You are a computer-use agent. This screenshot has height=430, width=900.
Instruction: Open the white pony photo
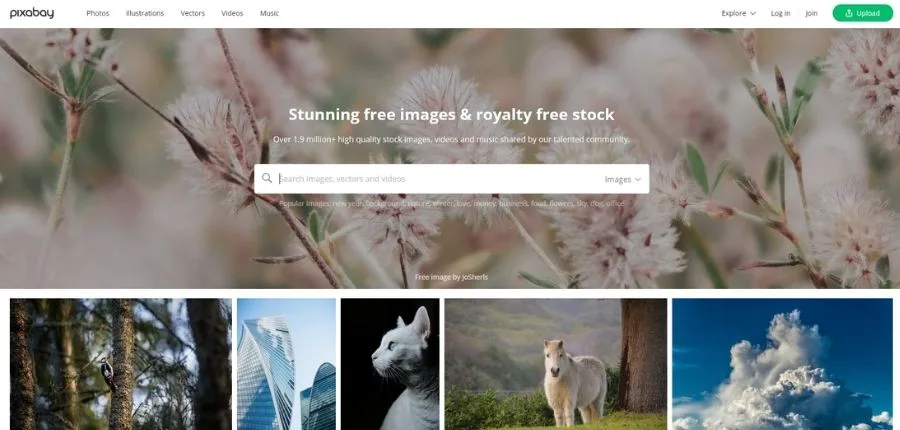pyautogui.click(x=556, y=364)
